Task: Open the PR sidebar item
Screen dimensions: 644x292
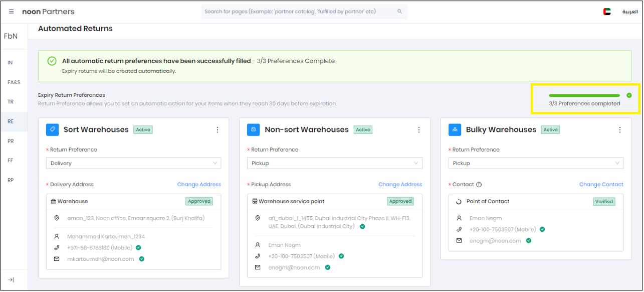Action: [11, 141]
